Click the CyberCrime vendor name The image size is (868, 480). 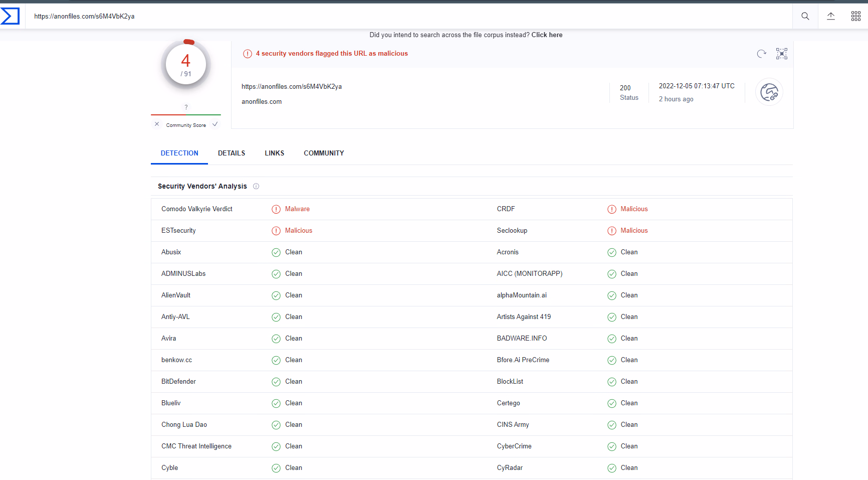tap(514, 446)
